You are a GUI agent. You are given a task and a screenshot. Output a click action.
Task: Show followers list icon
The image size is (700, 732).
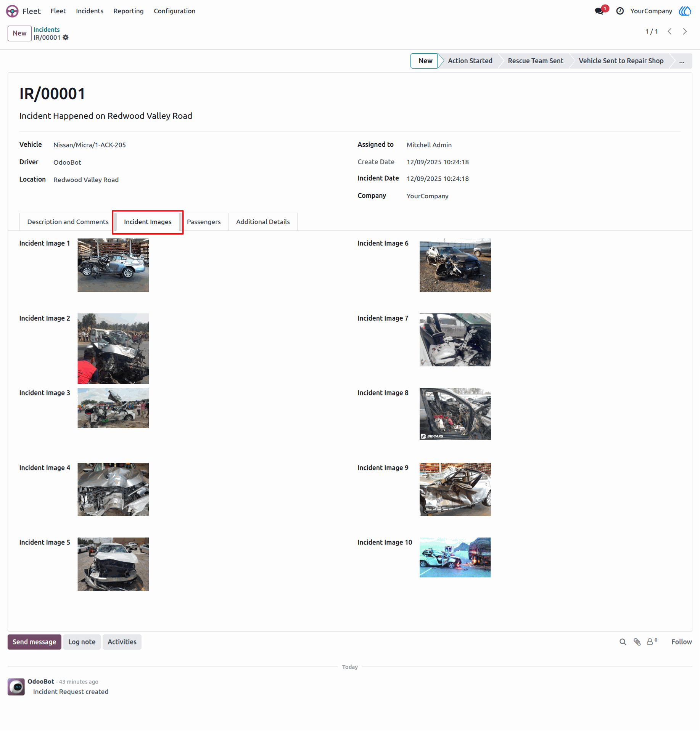652,642
